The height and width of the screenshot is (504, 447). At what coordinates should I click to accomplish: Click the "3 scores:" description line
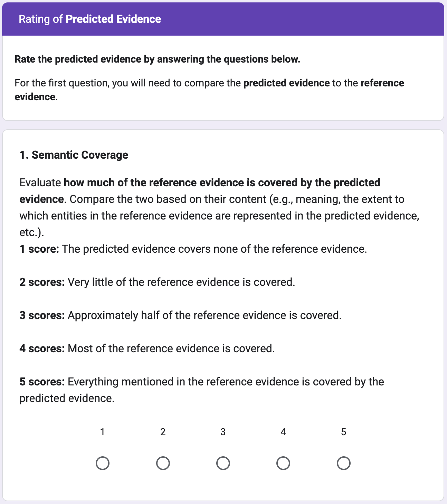(180, 315)
